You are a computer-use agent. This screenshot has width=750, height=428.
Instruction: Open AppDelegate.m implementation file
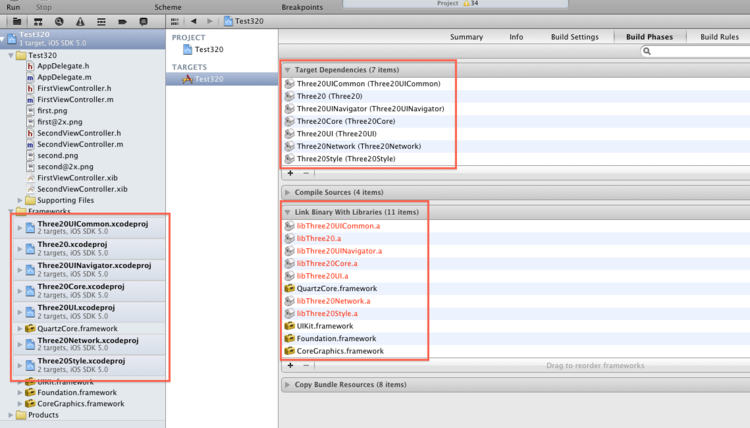[64, 77]
